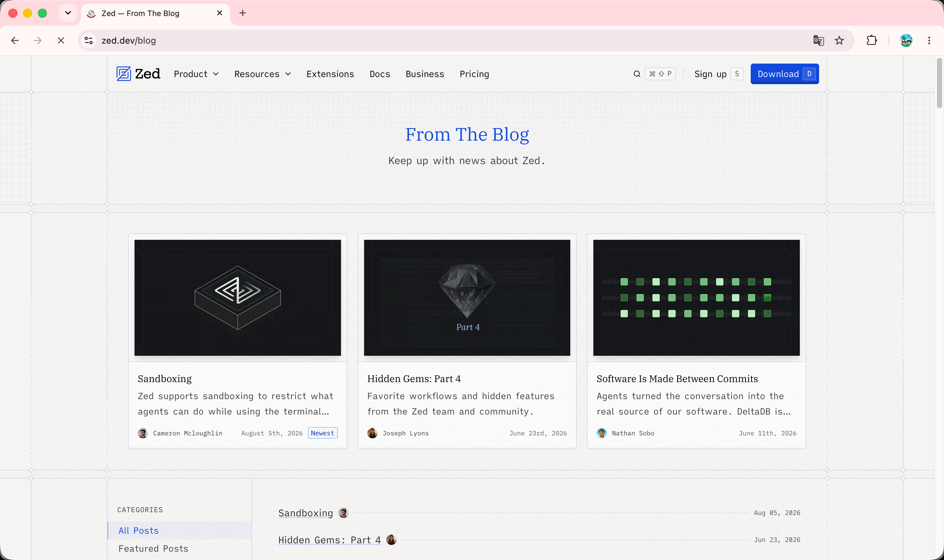Click Joseph Lyons' avatar on Hidden Gems card
The height and width of the screenshot is (560, 944).
point(372,433)
